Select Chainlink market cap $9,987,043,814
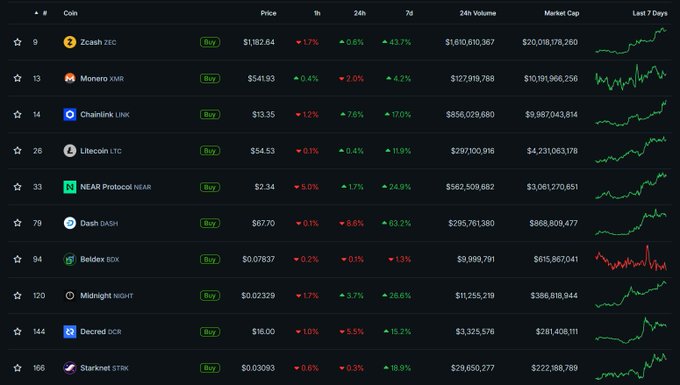Image resolution: width=680 pixels, height=385 pixels. [x=551, y=114]
